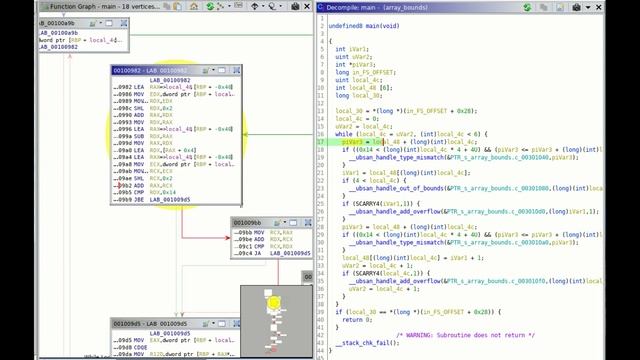Click block focus mode icon in Function Graph toolbar
640x360 pixels.
tap(254, 7)
